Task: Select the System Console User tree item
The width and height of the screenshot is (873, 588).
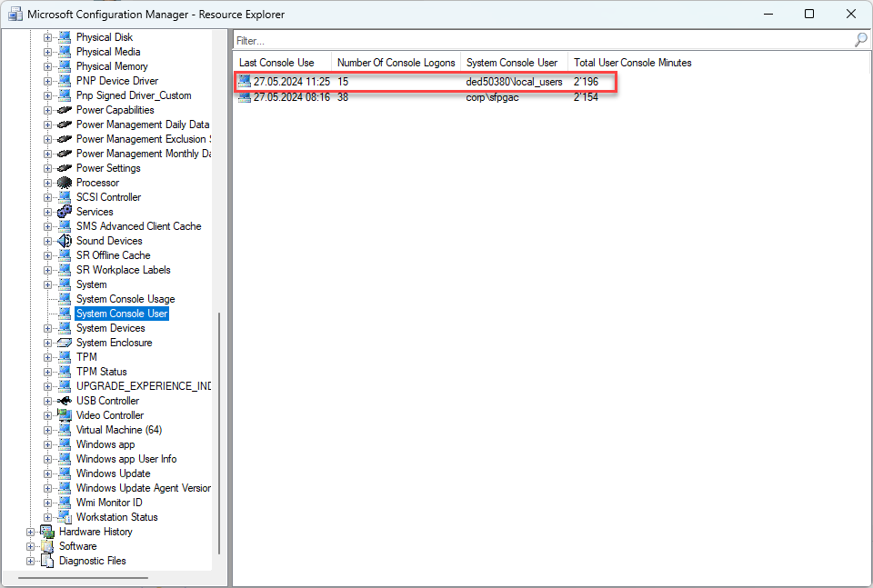Action: (122, 314)
